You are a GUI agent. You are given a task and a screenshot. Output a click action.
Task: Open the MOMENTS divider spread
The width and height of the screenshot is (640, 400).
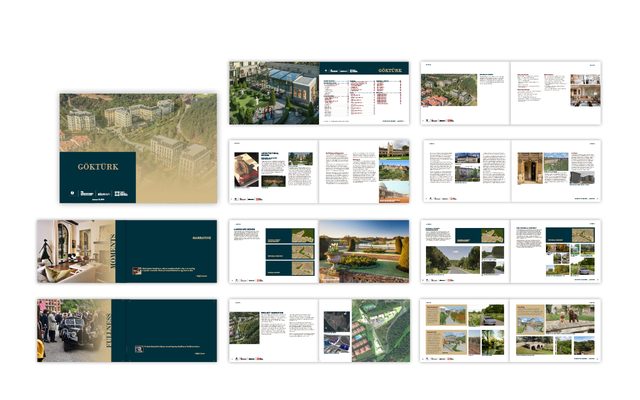pos(127,251)
